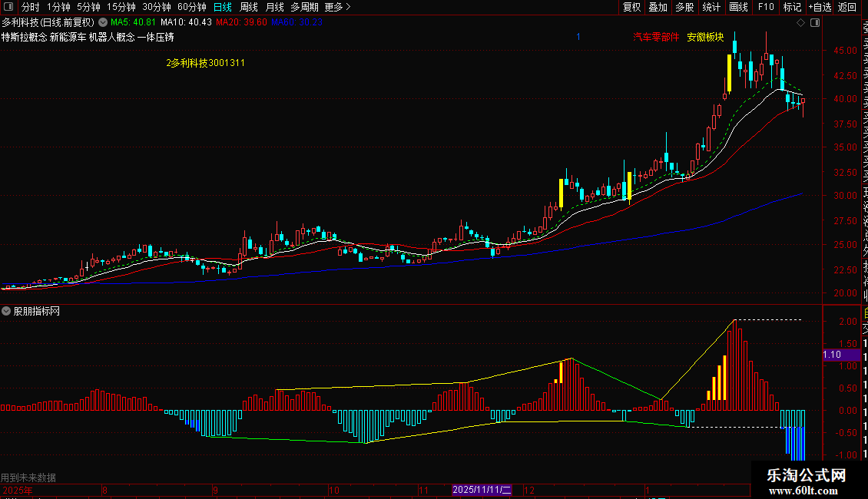The height and width of the screenshot is (499, 868).
Task: Click the blue number 1 marker
Action: 578,37
